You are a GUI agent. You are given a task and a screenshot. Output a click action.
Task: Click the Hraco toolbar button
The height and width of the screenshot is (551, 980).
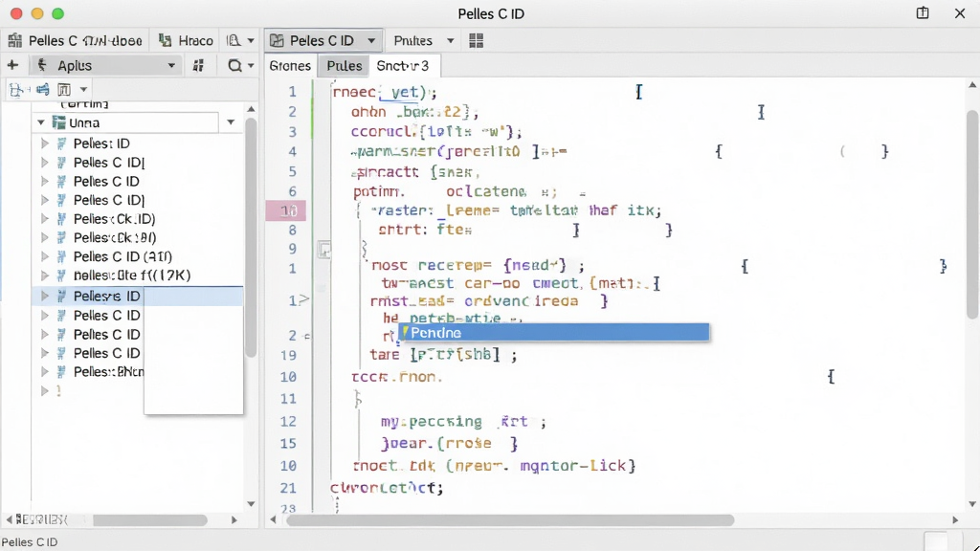tap(186, 40)
